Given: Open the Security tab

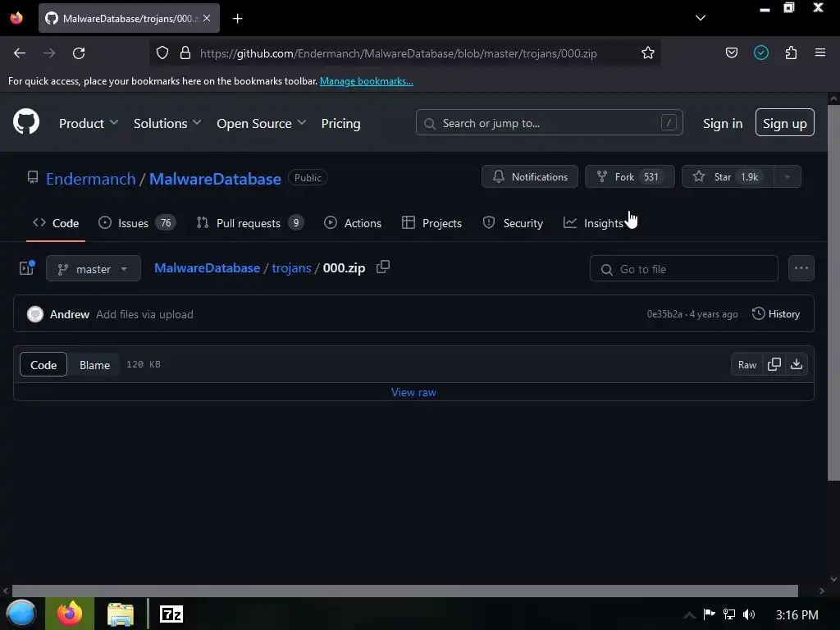Looking at the screenshot, I should [514, 223].
